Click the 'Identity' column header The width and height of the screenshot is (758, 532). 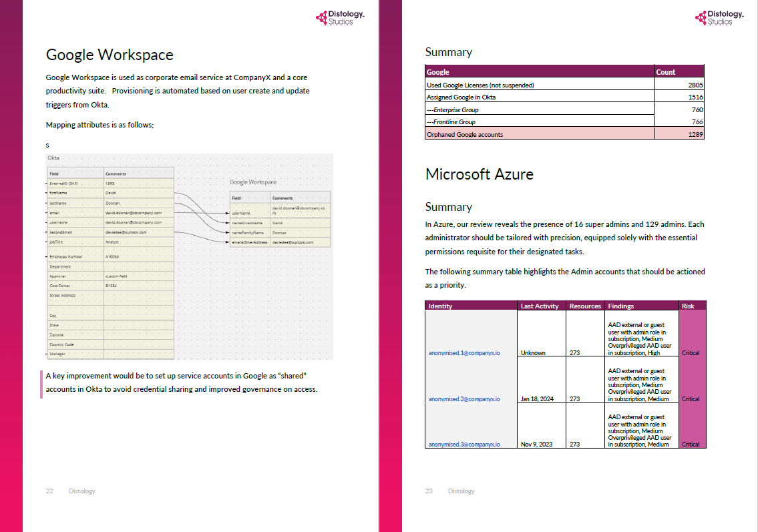pyautogui.click(x=471, y=306)
